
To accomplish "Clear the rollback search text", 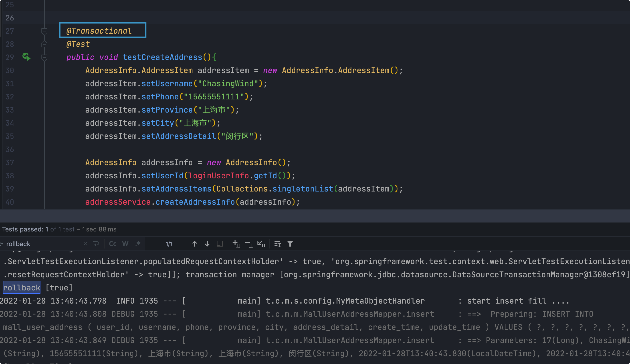I will [x=85, y=244].
